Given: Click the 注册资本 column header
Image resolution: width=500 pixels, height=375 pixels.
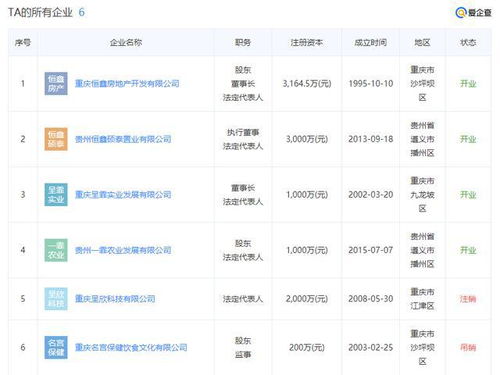Looking at the screenshot, I should [307, 42].
